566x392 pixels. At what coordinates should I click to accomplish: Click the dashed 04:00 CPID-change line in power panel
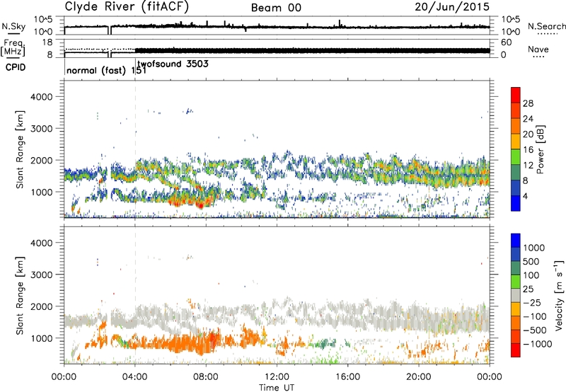click(135, 149)
